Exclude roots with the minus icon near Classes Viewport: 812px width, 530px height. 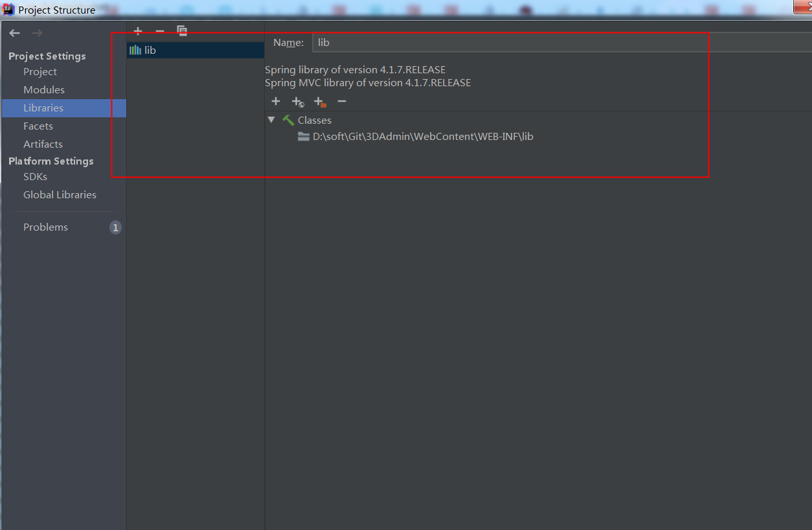click(x=342, y=102)
